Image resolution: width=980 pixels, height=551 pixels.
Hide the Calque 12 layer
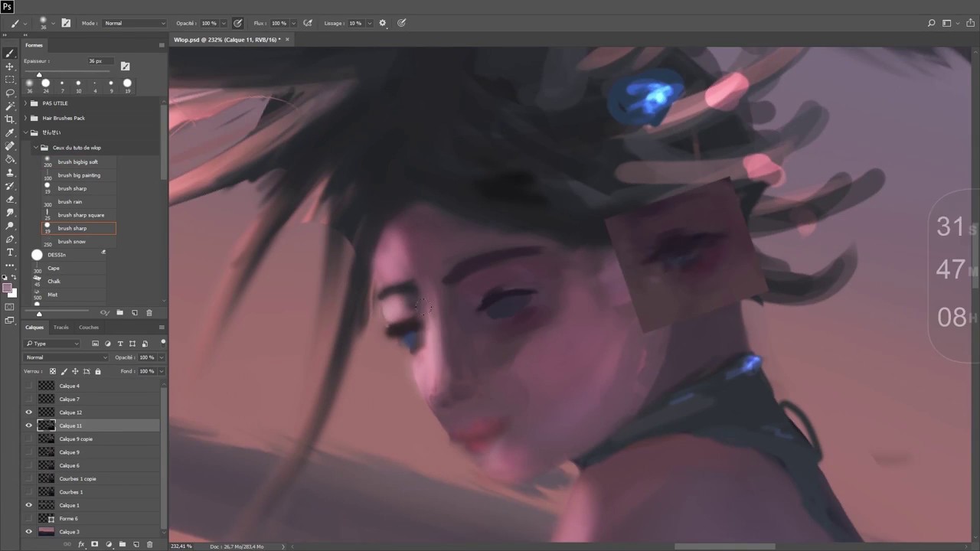29,412
